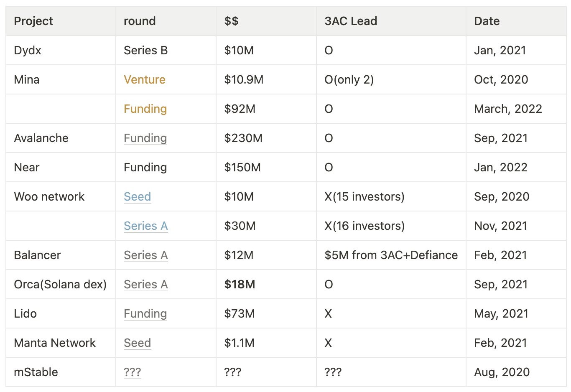Open mStable's ??? round link
The width and height of the screenshot is (571, 392).
pos(132,372)
